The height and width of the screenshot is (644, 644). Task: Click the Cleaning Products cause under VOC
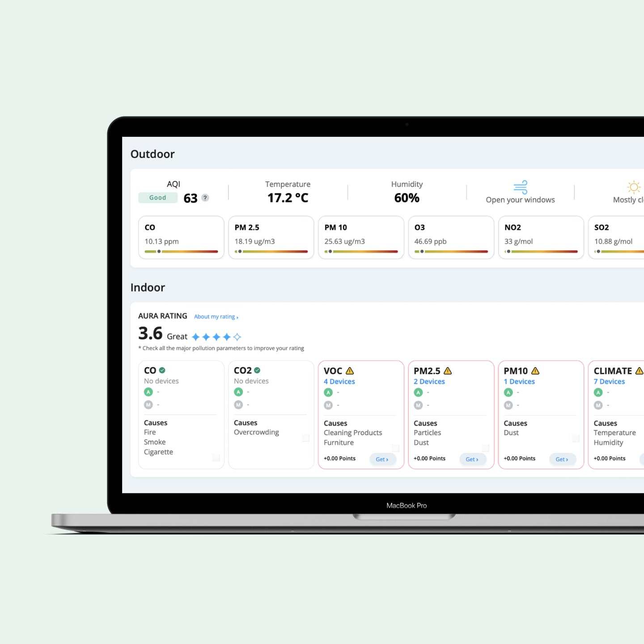(353, 433)
